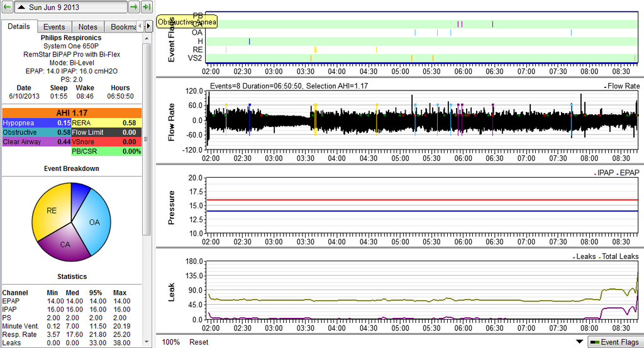Image resolution: width=644 pixels, height=348 pixels.
Task: Click the Flow Rate legend label
Action: point(623,86)
